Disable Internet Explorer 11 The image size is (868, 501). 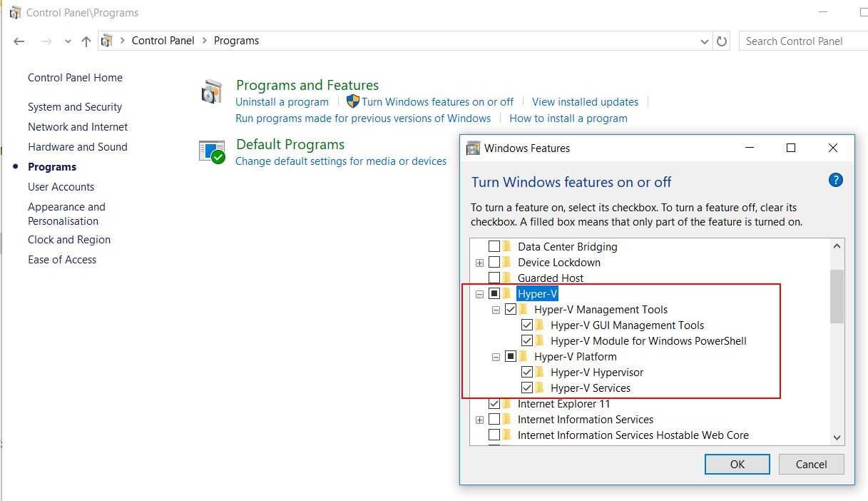(x=494, y=403)
